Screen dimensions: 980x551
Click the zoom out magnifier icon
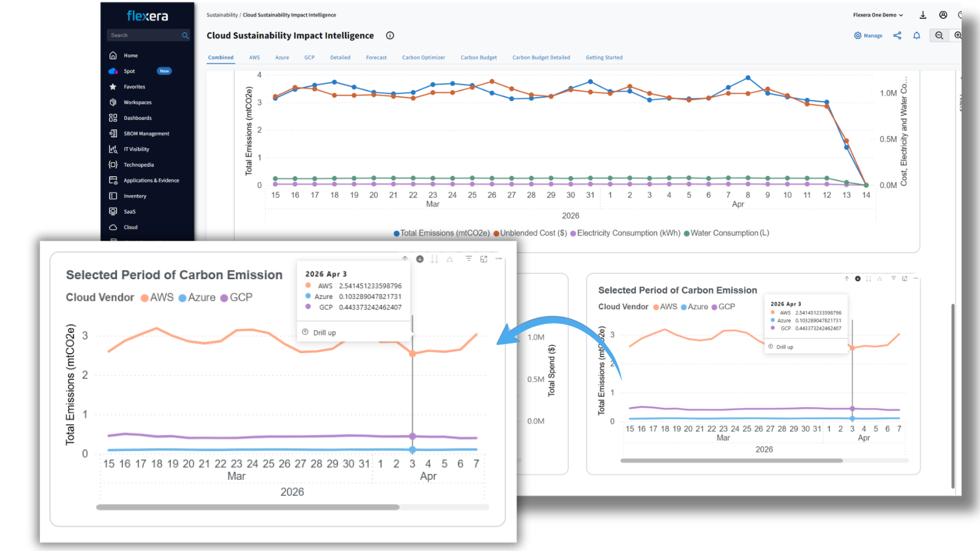click(x=939, y=36)
